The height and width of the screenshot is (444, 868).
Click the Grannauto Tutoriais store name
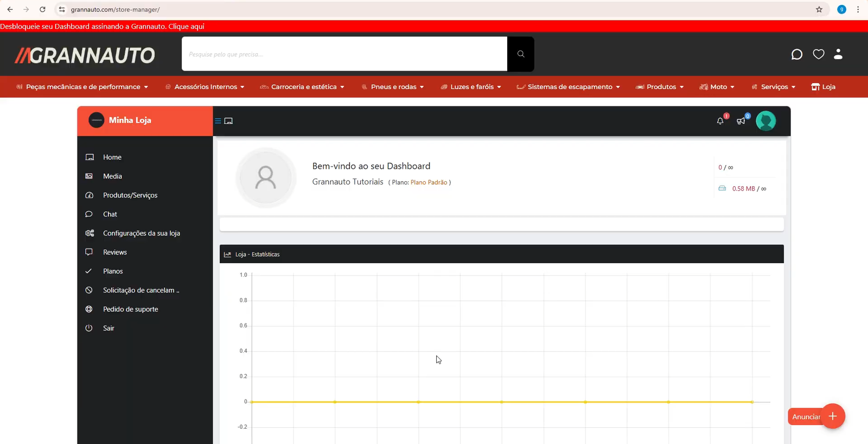(x=348, y=182)
